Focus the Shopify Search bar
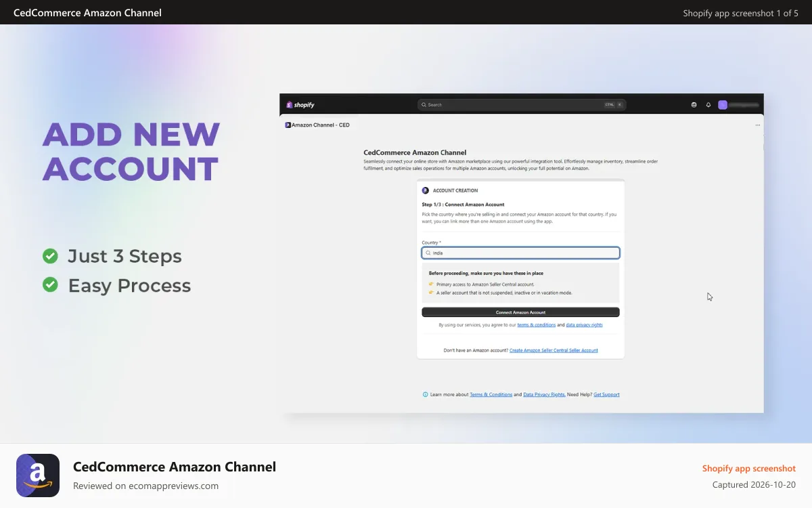The image size is (812, 508). click(x=522, y=105)
